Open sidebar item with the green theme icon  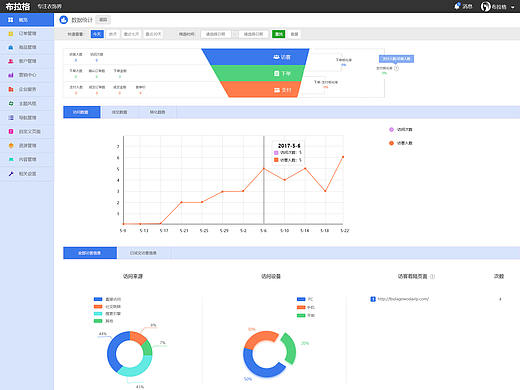(27, 104)
